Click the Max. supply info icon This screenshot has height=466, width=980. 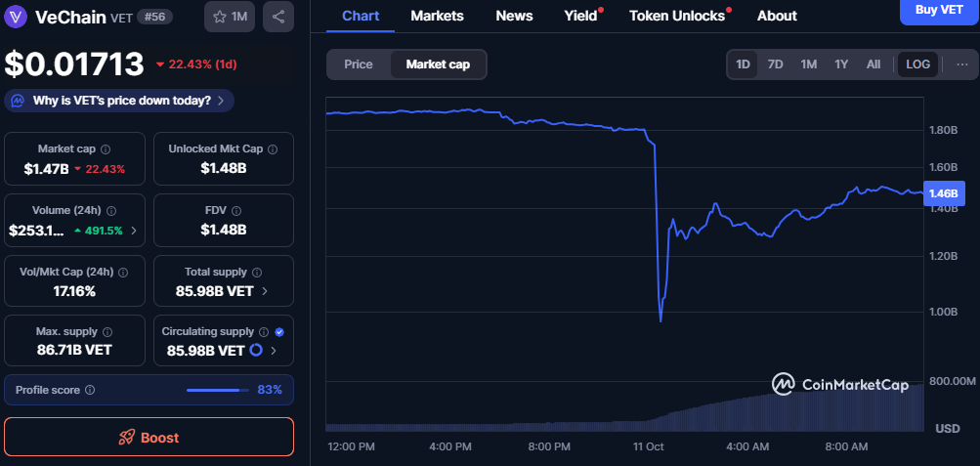[x=119, y=332]
